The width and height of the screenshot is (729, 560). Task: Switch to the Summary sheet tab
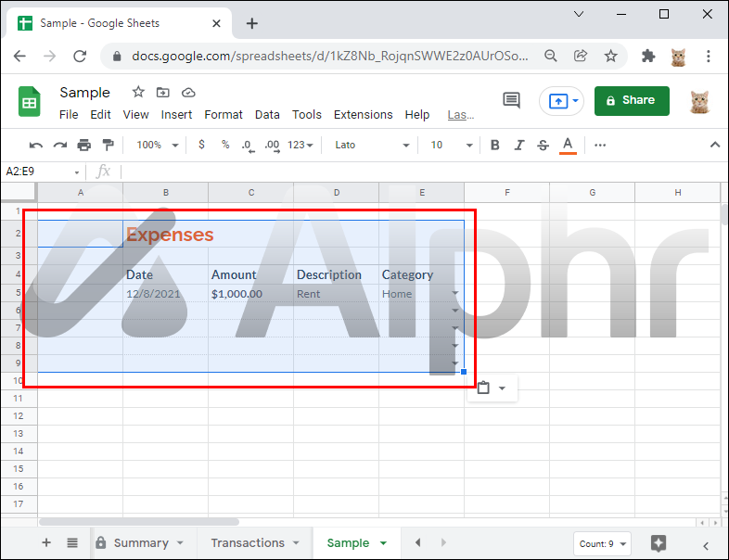tap(139, 542)
